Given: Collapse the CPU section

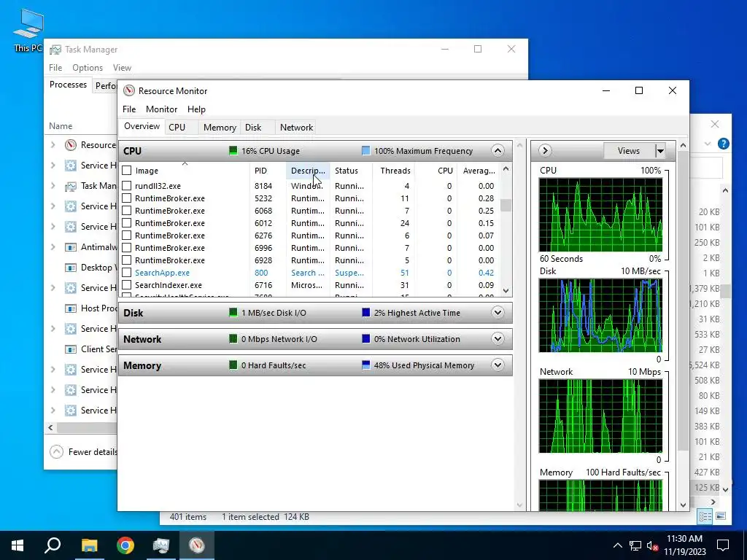Looking at the screenshot, I should tap(498, 151).
